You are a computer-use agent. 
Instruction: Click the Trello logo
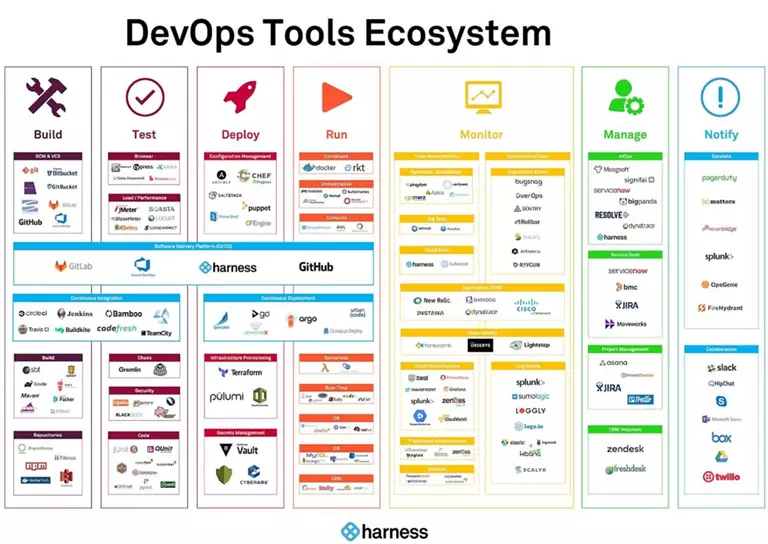640,400
